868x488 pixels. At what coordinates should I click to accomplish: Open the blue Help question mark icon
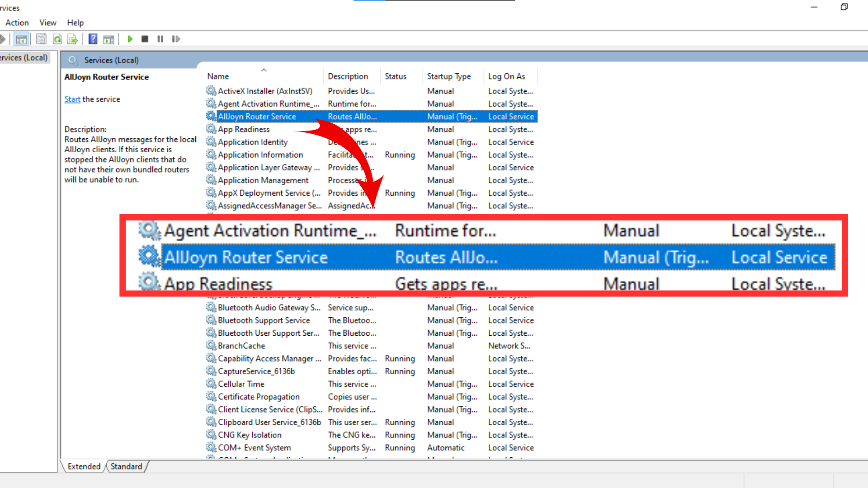coord(93,39)
